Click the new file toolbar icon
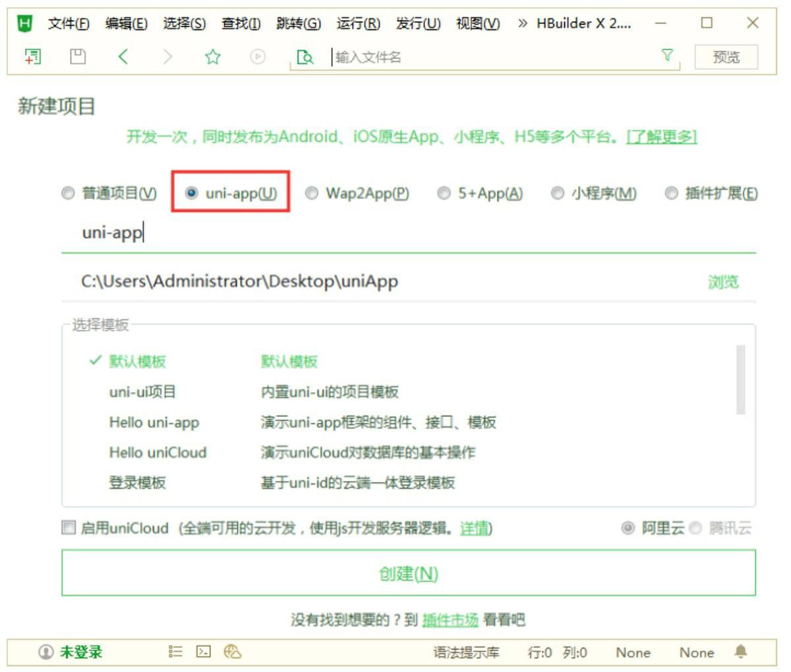This screenshot has height=672, width=791. tap(32, 57)
